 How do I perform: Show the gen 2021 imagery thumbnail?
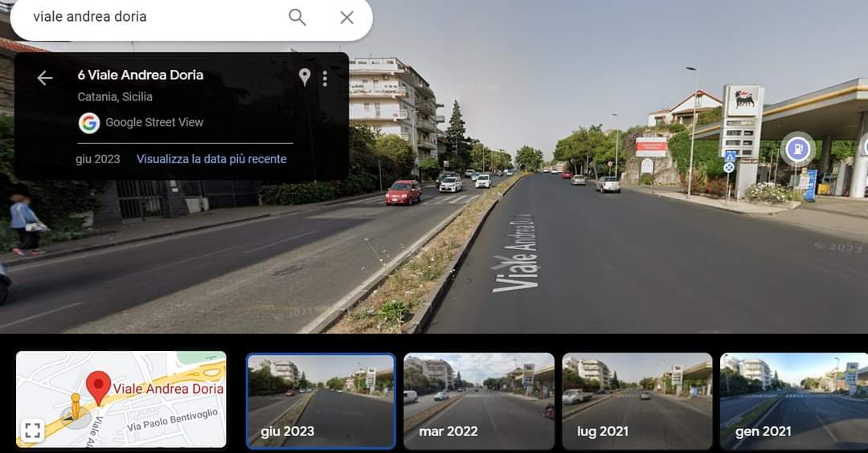pyautogui.click(x=793, y=401)
